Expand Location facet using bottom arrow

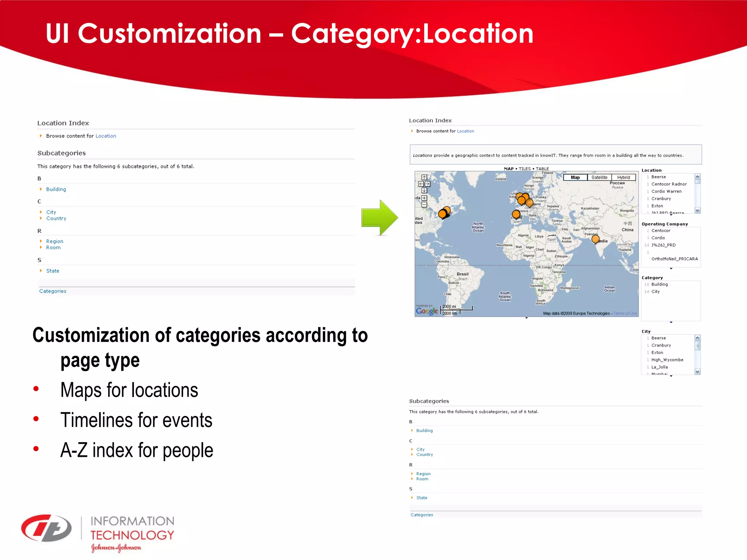pos(671,215)
